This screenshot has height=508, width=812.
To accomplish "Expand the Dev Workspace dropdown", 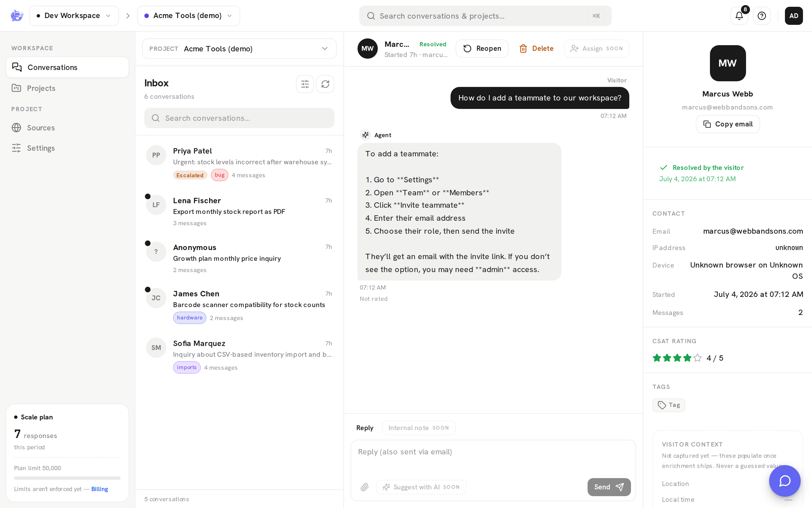I will pos(74,16).
